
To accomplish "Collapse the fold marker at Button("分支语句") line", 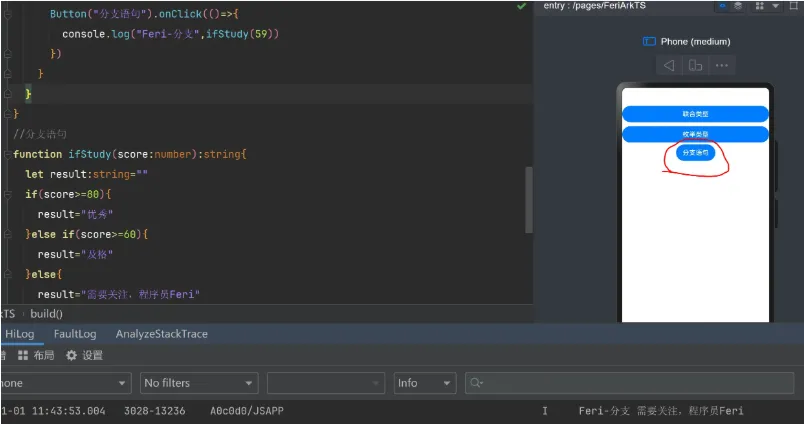I will pos(8,14).
